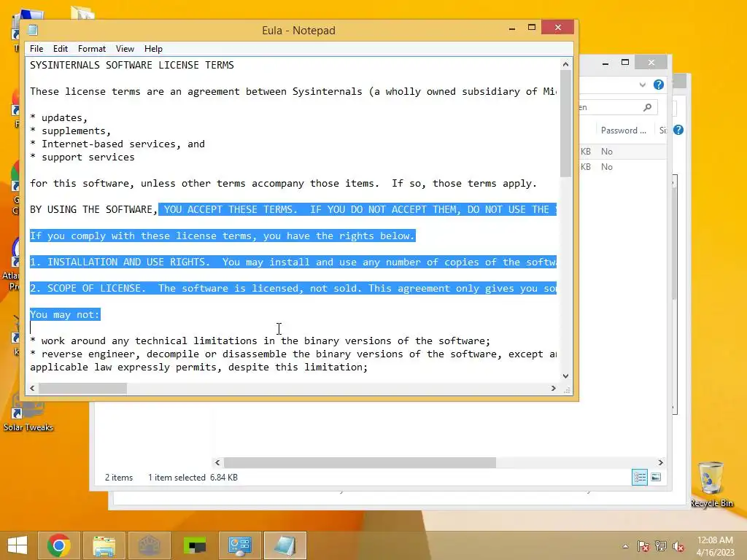Click the Explorer horizontal scrollbar left arrow
This screenshot has width=747, height=560.
(217, 462)
